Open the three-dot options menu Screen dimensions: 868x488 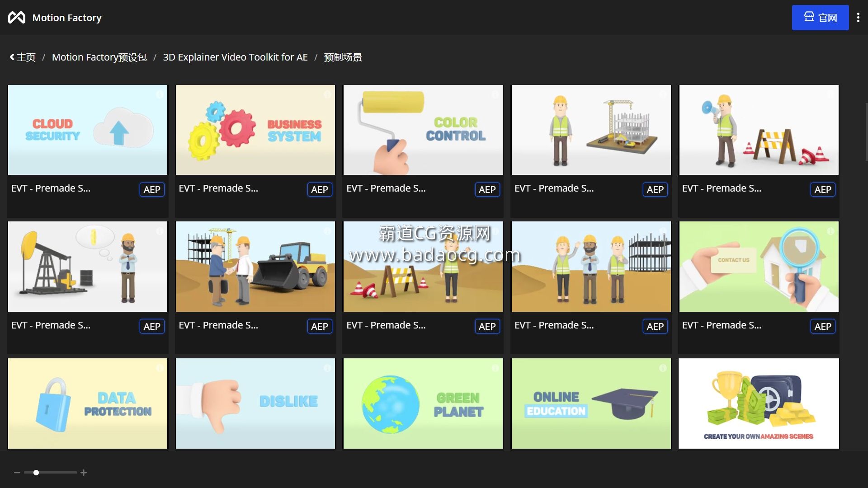click(858, 18)
